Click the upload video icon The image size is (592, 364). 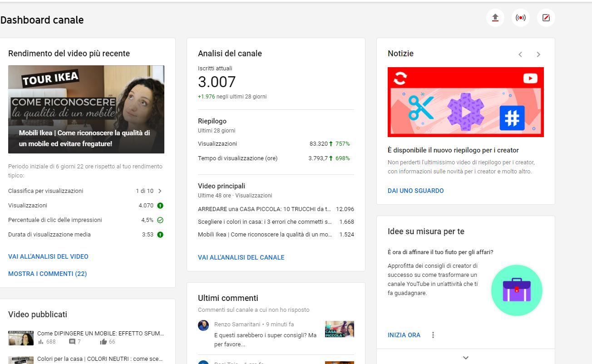point(495,18)
